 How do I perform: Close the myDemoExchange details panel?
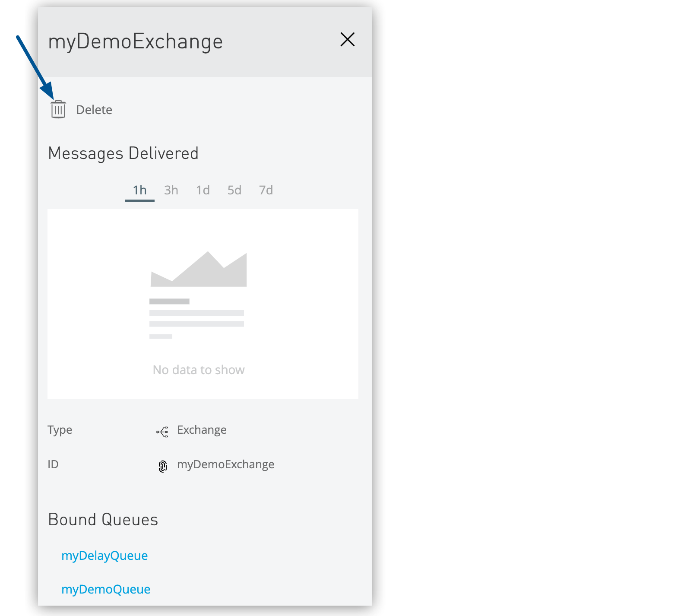(347, 40)
